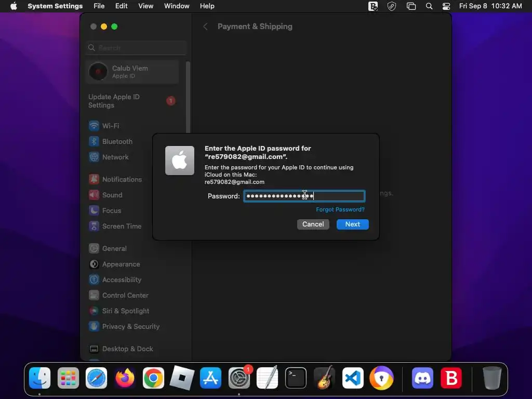Screen dimensions: 532x399
Task: Launch Firefox from the Dock
Action: tap(125, 378)
